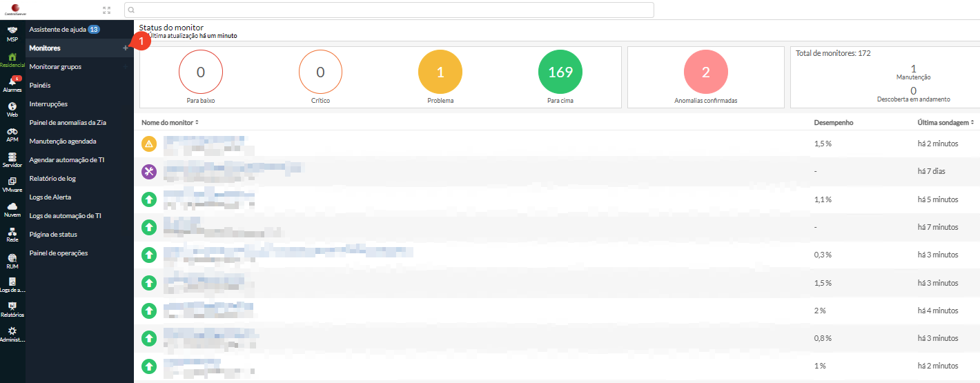Open the Alarmes bell icon
Screen dimensions: 980x383
12,82
